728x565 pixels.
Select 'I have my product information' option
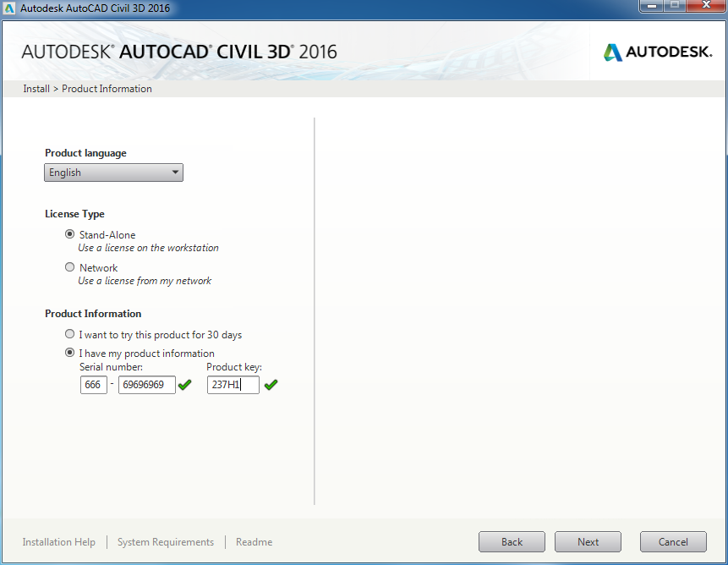click(69, 353)
